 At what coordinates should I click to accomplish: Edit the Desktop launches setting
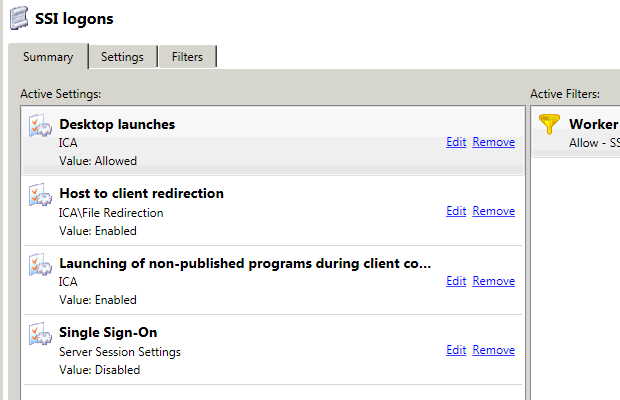(456, 142)
